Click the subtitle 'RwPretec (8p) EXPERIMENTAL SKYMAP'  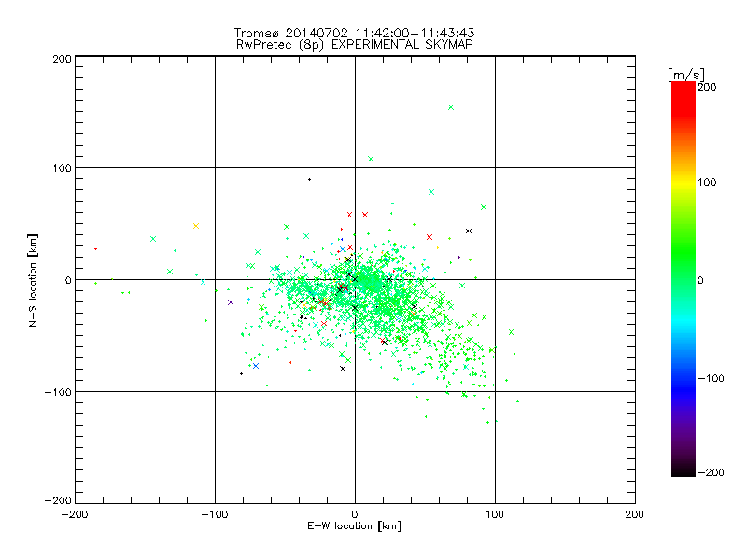point(355,45)
